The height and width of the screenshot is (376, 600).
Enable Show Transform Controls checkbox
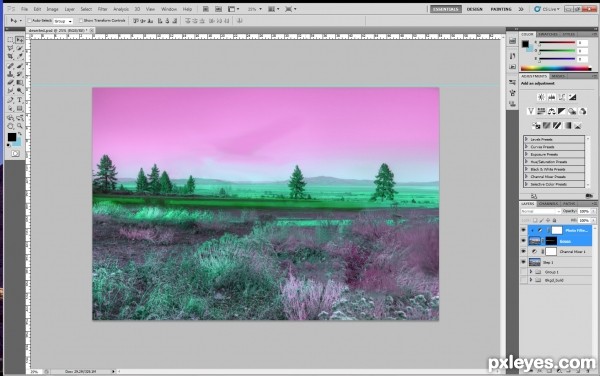[x=81, y=21]
